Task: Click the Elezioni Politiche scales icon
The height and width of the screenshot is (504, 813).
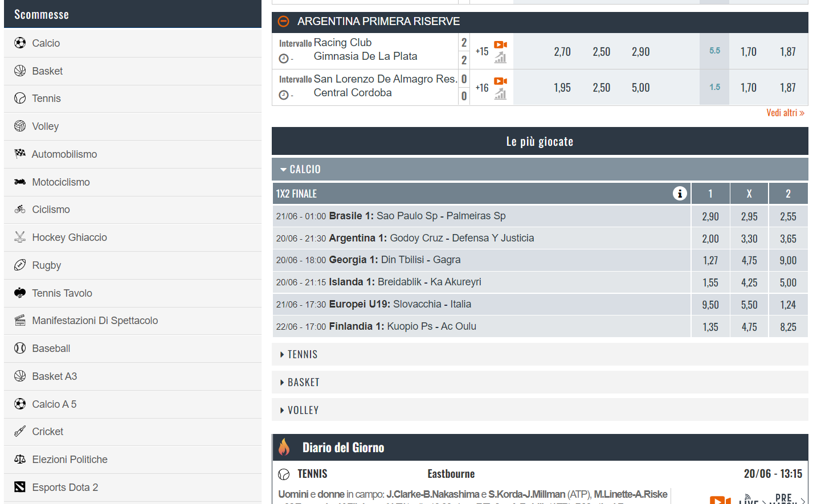Action: [x=20, y=459]
